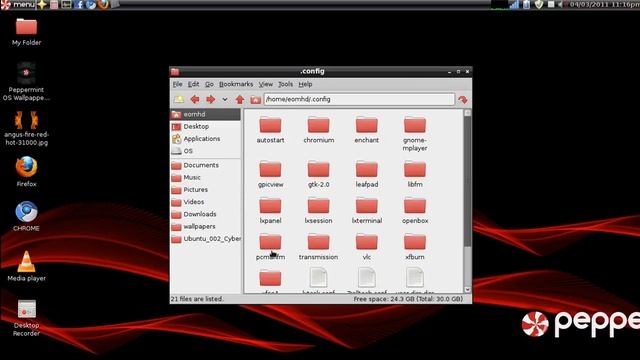Click the New Tab toolbar icon
Image resolution: width=640 pixels, height=360 pixels.
(x=179, y=99)
